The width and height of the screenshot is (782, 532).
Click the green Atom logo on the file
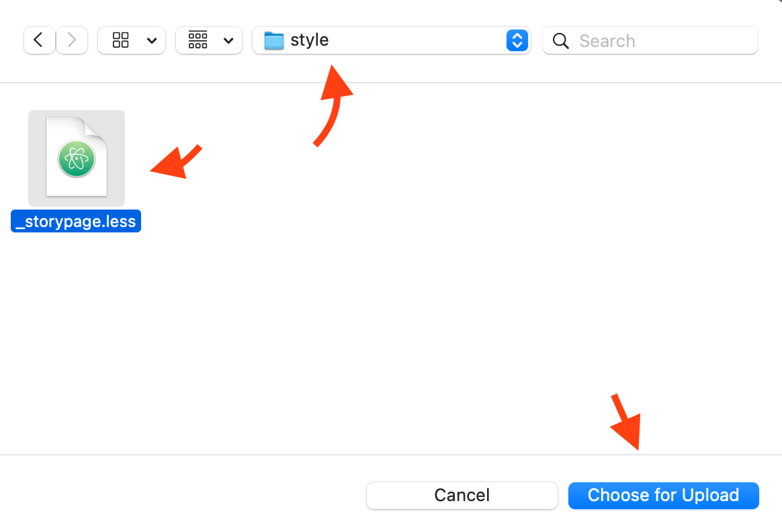[77, 159]
